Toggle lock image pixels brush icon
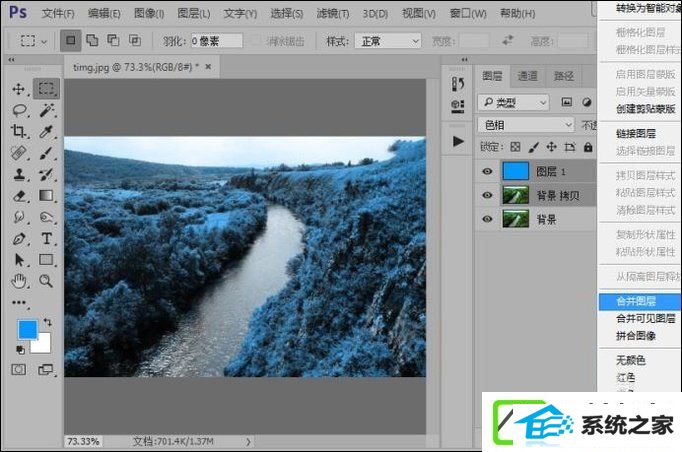This screenshot has height=452, width=682. (x=533, y=147)
